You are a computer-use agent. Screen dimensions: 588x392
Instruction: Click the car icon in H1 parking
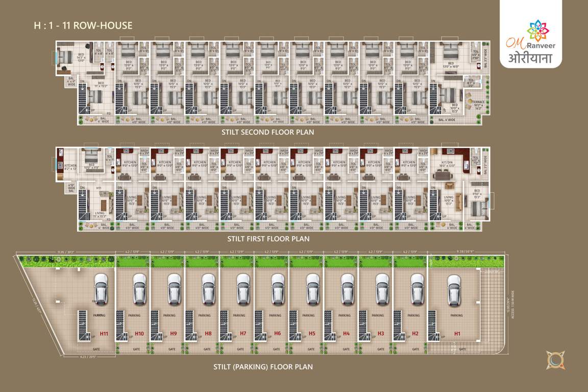pos(453,291)
